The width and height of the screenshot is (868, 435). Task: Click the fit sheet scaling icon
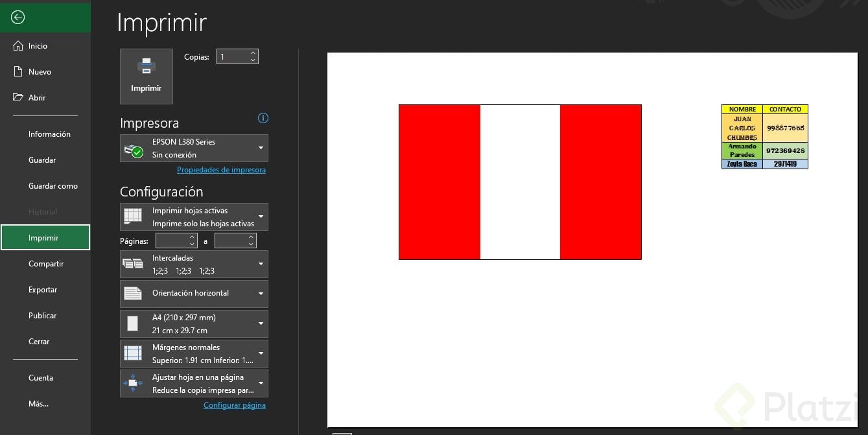point(133,383)
